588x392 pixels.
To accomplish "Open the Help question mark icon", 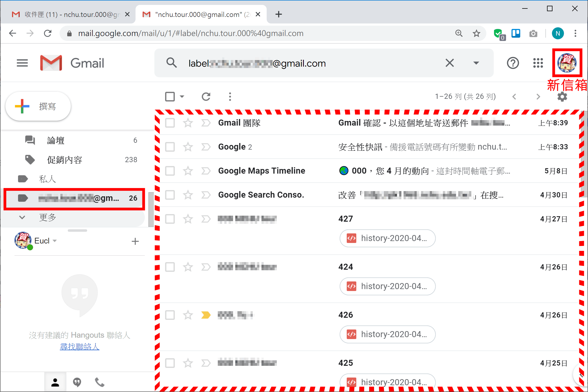I will coord(513,63).
